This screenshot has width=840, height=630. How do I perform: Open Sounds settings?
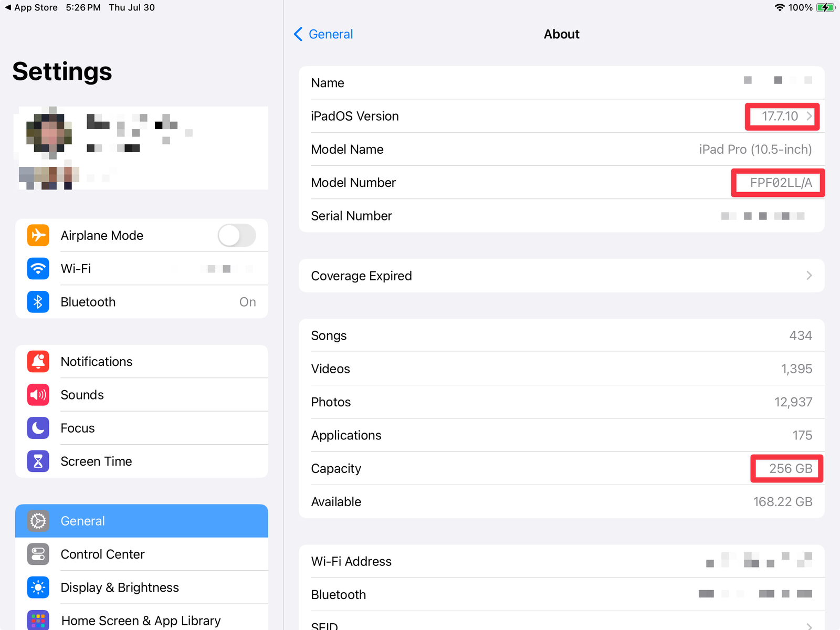142,395
